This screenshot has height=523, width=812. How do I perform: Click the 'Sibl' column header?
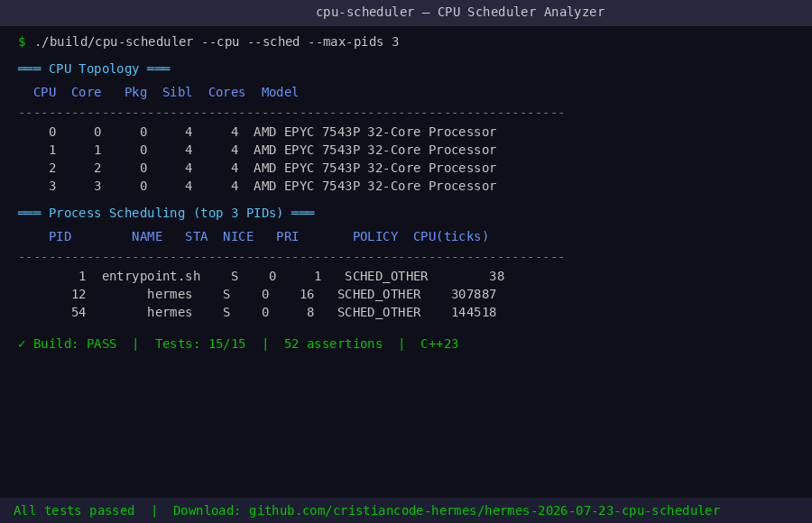pyautogui.click(x=177, y=92)
